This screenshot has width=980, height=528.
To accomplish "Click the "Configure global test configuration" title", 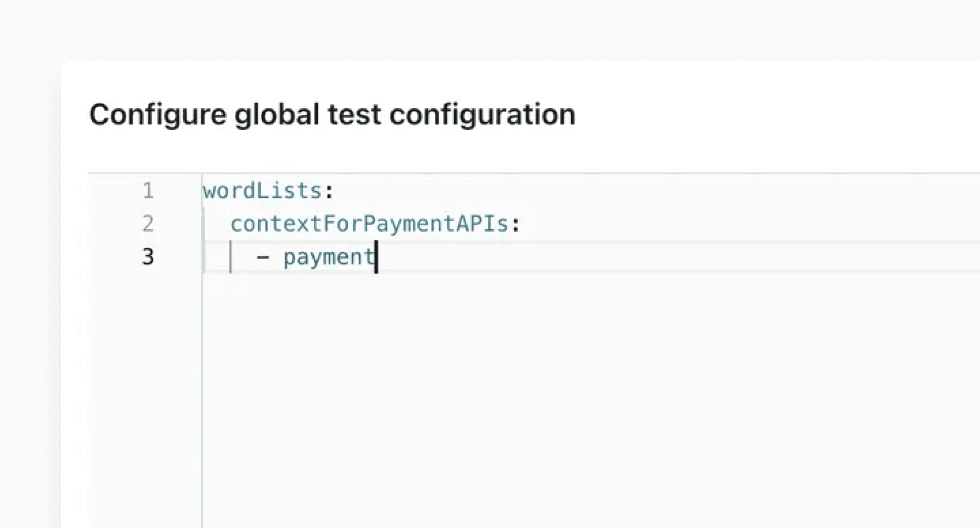I will (x=333, y=114).
